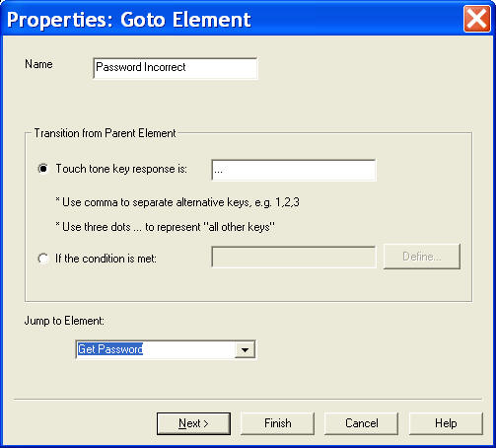
Task: Click the Next > button
Action: pyautogui.click(x=193, y=423)
